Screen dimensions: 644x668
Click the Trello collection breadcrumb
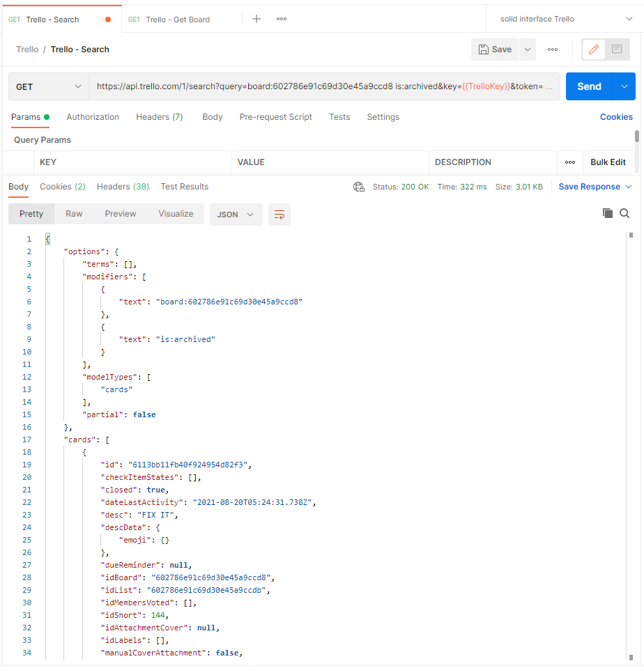(27, 49)
